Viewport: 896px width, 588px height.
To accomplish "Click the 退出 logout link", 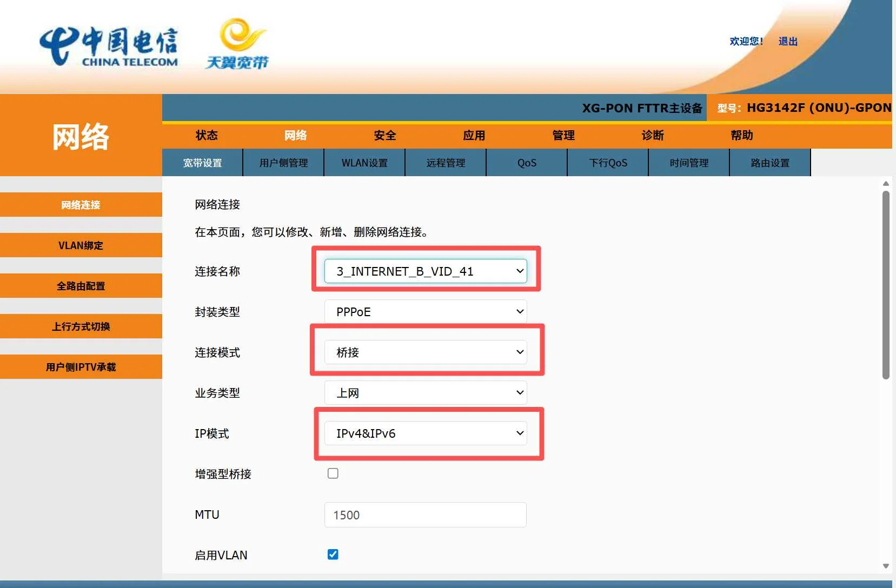I will [x=787, y=41].
